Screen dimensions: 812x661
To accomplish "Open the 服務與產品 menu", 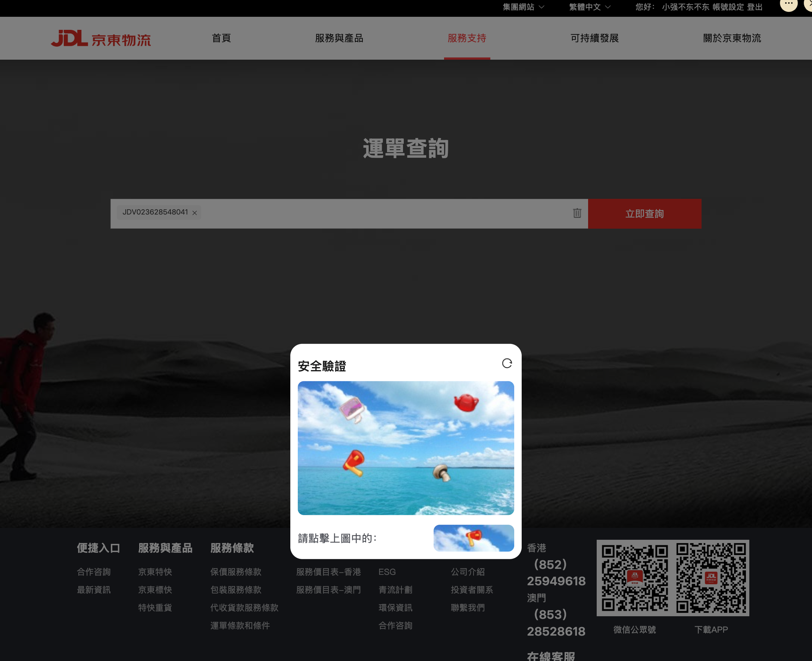I will point(339,38).
